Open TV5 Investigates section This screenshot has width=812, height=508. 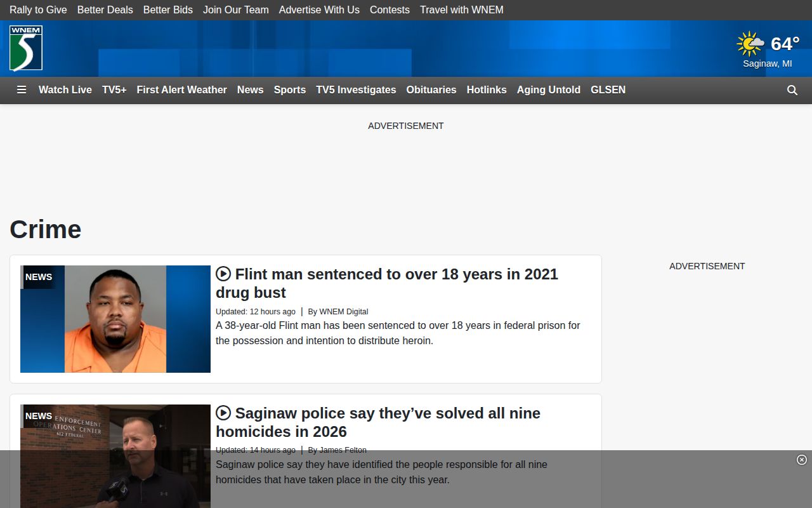pos(357,90)
